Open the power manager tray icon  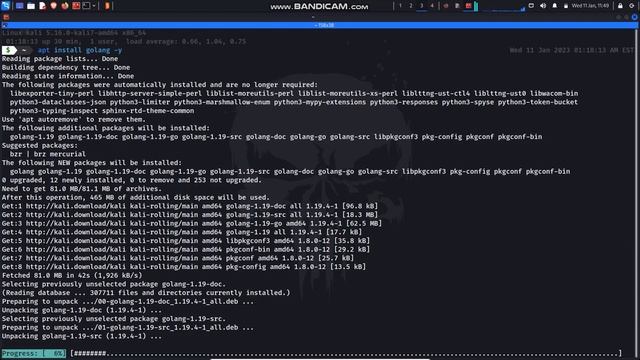click(566, 6)
